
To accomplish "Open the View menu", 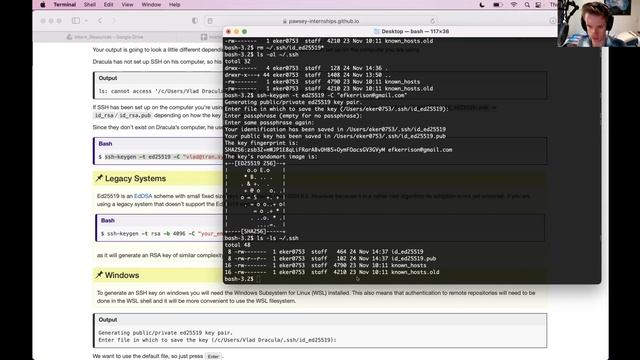I will pos(127,5).
